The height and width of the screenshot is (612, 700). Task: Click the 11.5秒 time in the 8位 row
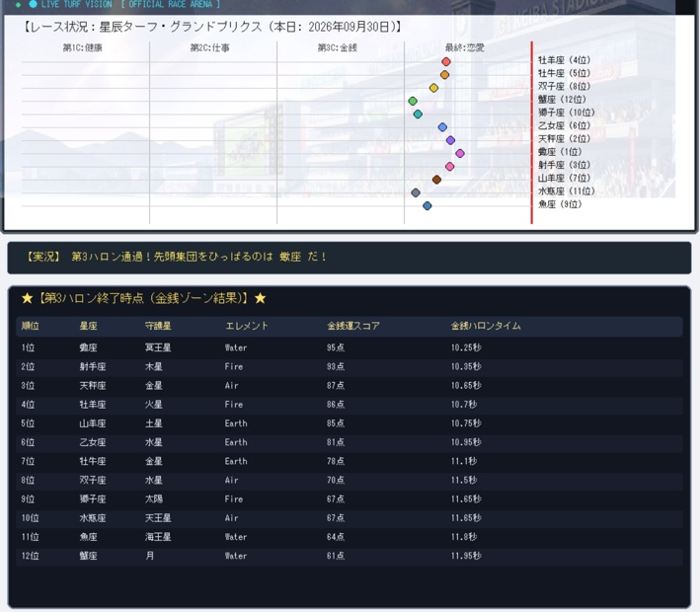(x=464, y=481)
